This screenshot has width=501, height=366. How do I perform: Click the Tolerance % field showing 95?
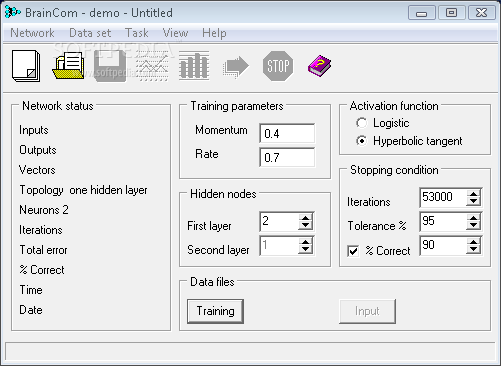(443, 221)
